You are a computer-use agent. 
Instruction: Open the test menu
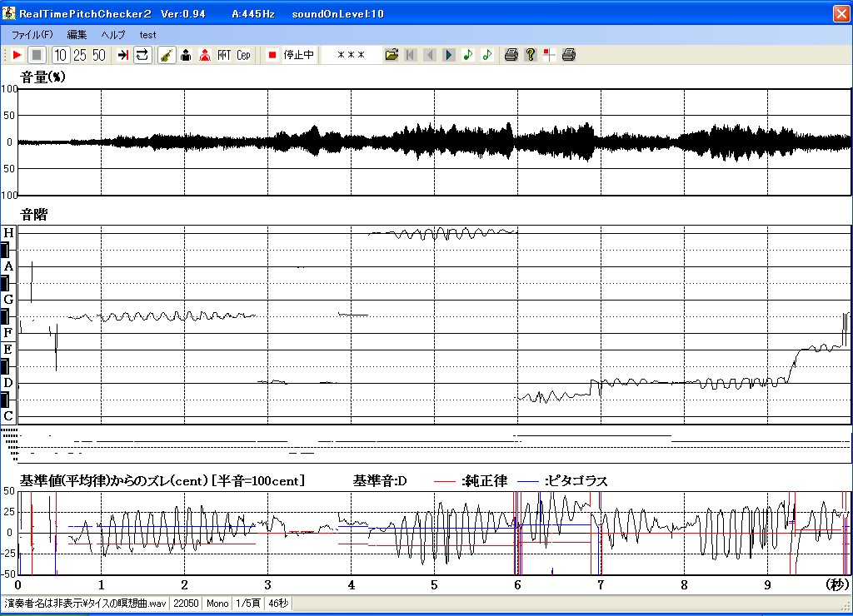coord(147,35)
